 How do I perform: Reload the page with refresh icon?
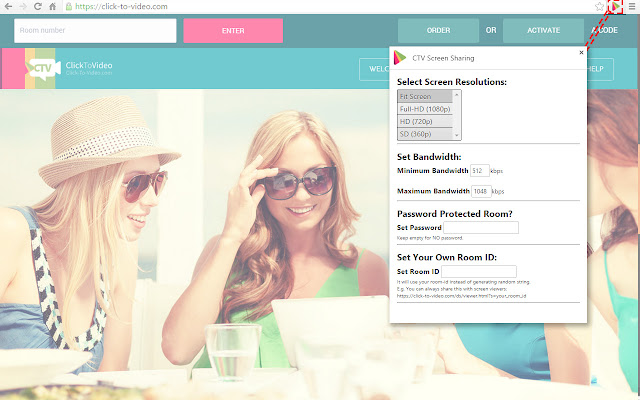38,7
